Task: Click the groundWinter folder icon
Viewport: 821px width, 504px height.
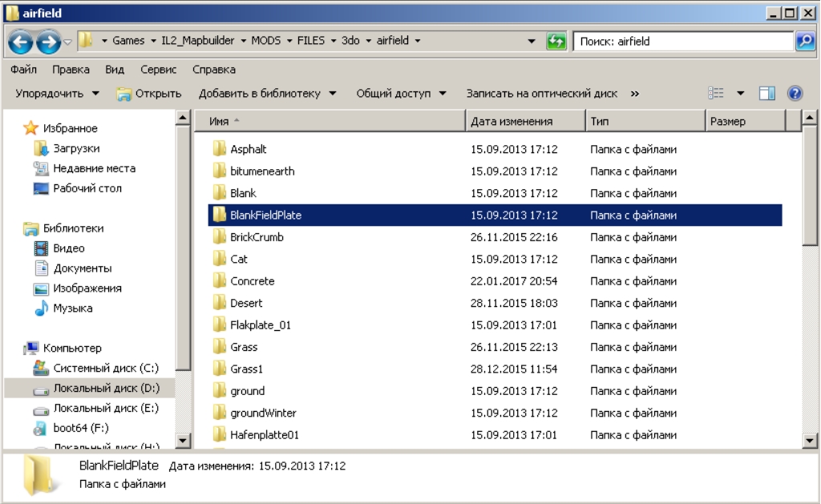Action: 220,413
